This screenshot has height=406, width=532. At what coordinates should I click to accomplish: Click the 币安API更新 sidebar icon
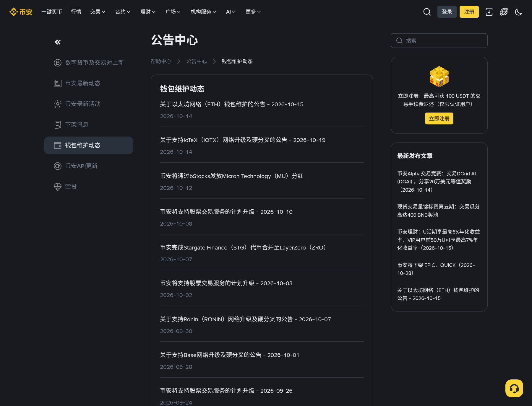coord(57,166)
